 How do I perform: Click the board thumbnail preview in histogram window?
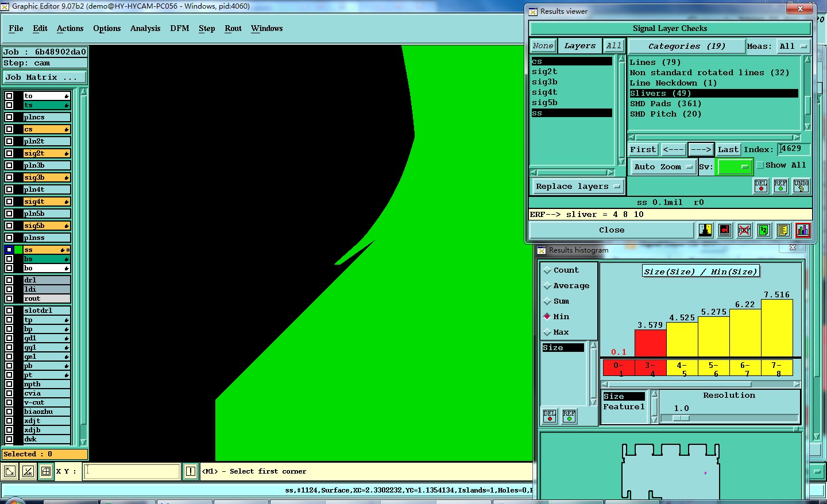[670, 471]
